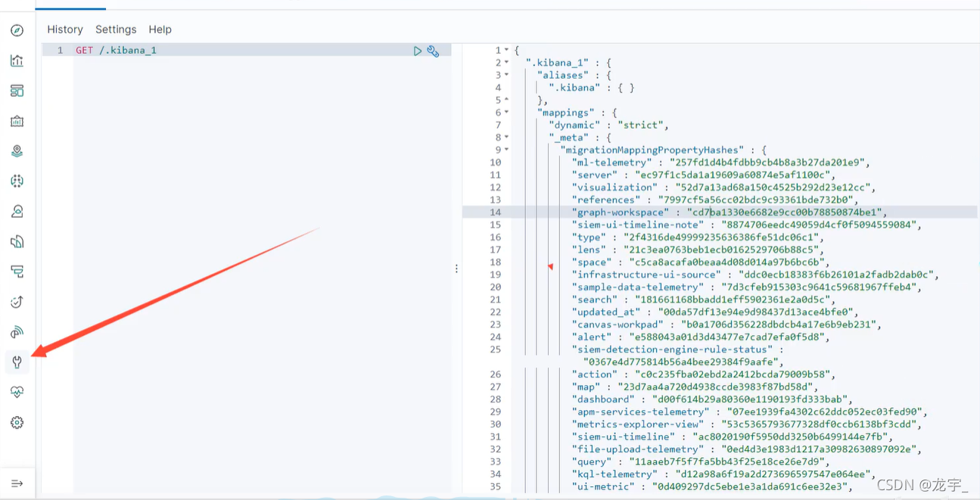The height and width of the screenshot is (500, 980).
Task: Click the "siem-ui-timeline" line on row 31
Action: (x=733, y=436)
